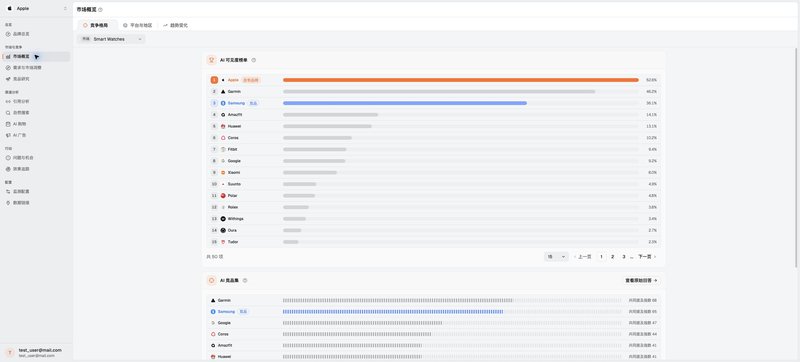
Task: Click the Oura logo in the visibility ranking
Action: pyautogui.click(x=223, y=230)
